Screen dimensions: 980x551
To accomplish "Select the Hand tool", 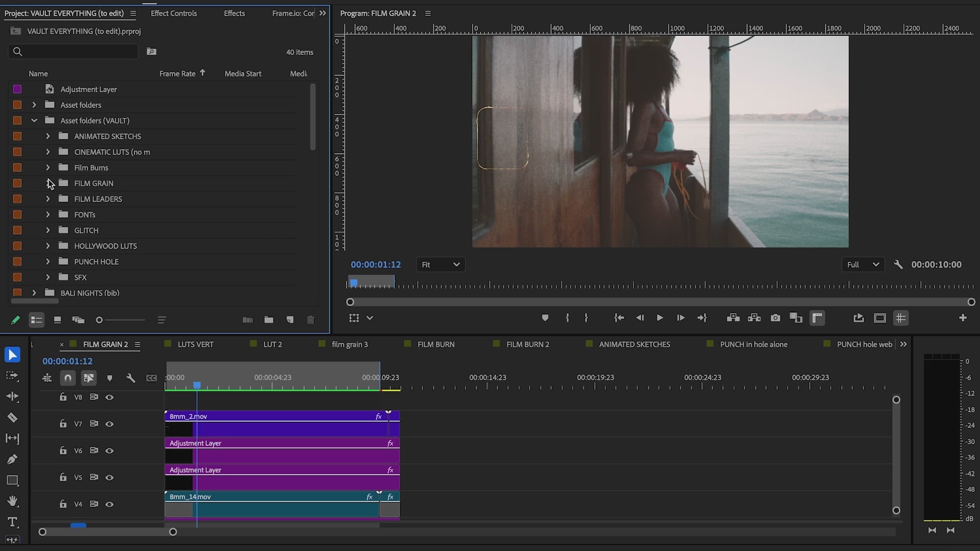I will click(12, 500).
